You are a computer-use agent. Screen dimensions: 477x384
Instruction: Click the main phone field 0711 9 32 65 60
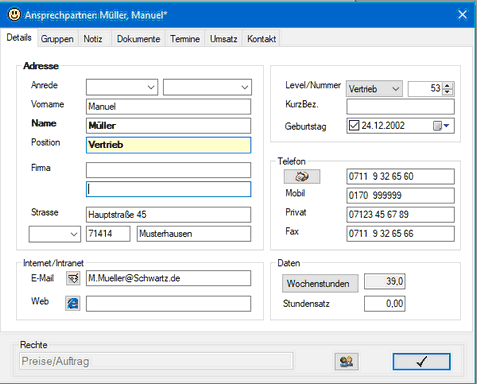click(x=400, y=176)
